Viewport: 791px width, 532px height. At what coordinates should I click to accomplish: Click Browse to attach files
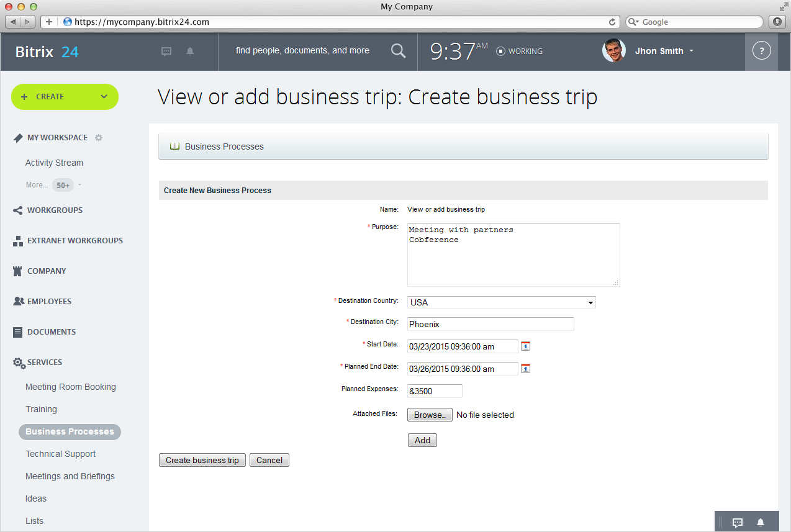coord(429,415)
